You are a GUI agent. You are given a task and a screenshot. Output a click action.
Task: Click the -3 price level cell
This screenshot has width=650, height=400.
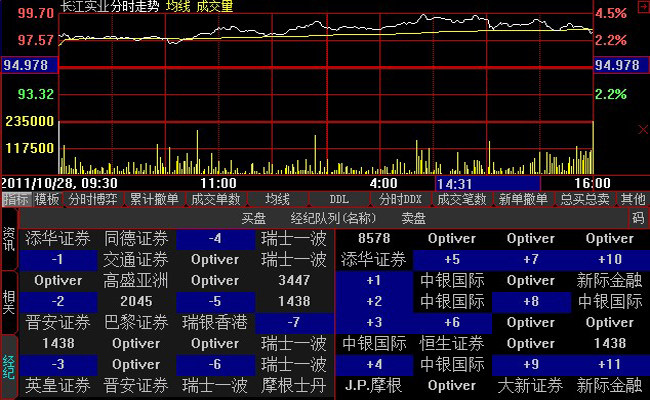click(58, 364)
